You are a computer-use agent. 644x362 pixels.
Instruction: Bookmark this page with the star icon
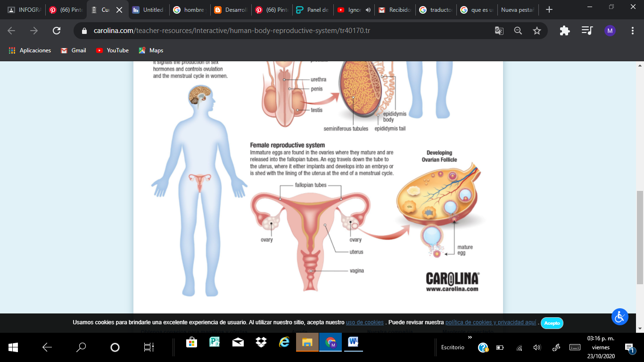(537, 30)
